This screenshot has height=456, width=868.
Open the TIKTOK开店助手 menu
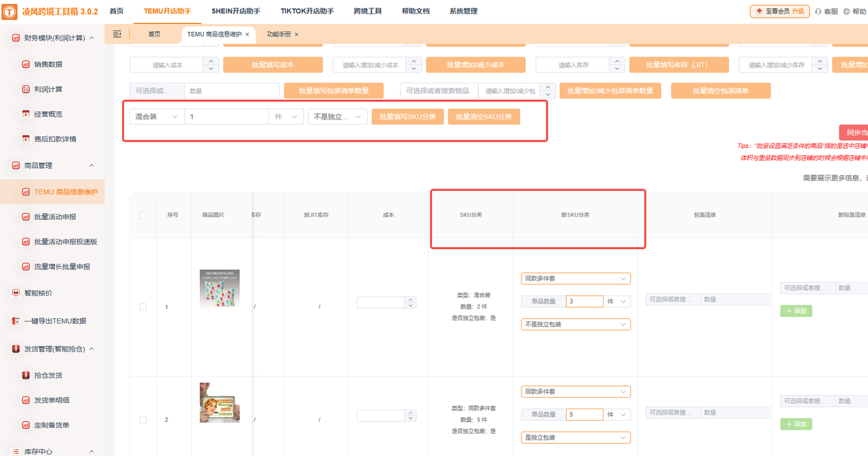[307, 12]
